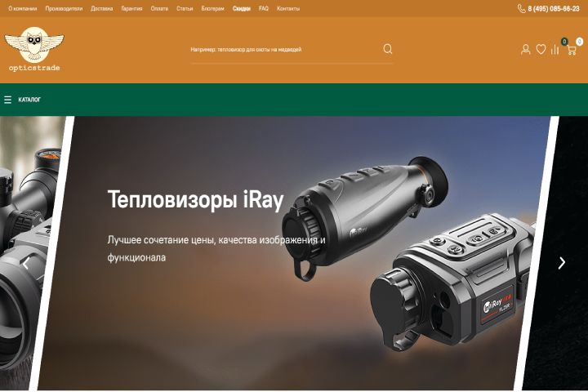Expand the КАТАЛОГ label
Viewport: 588px width, 392px height.
(29, 100)
